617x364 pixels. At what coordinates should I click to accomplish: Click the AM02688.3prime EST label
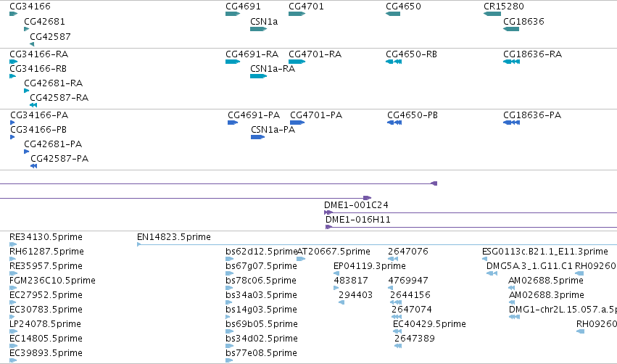click(x=547, y=295)
